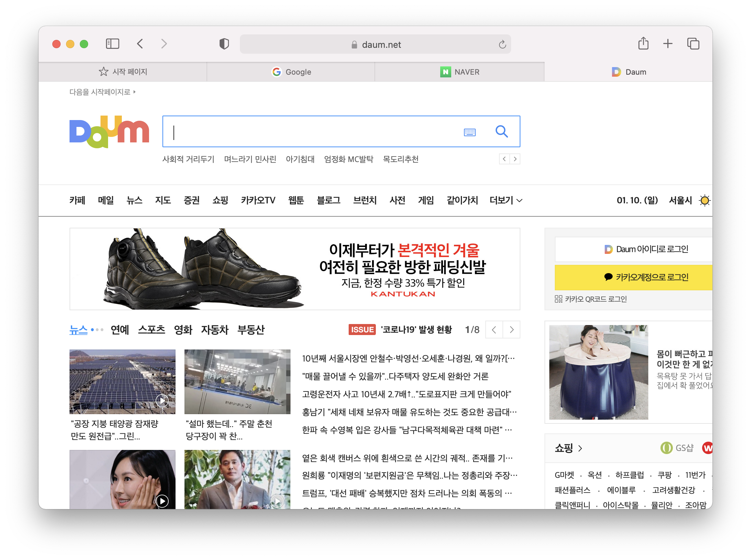Click the 다음을 시작페이지로 link
Image resolution: width=751 pixels, height=560 pixels.
102,92
